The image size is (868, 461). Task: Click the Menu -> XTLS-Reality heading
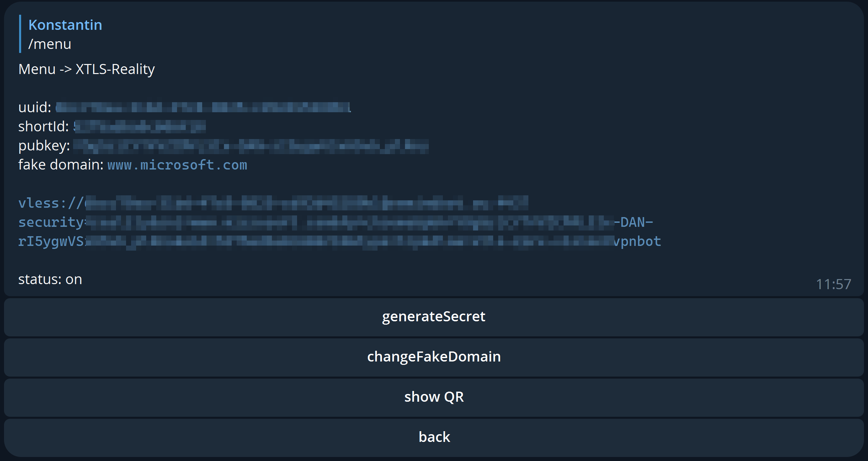(87, 69)
